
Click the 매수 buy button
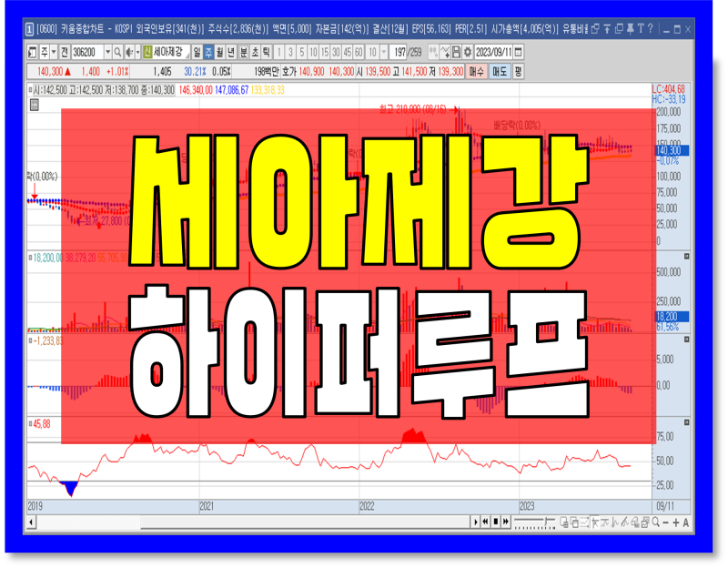tap(476, 72)
